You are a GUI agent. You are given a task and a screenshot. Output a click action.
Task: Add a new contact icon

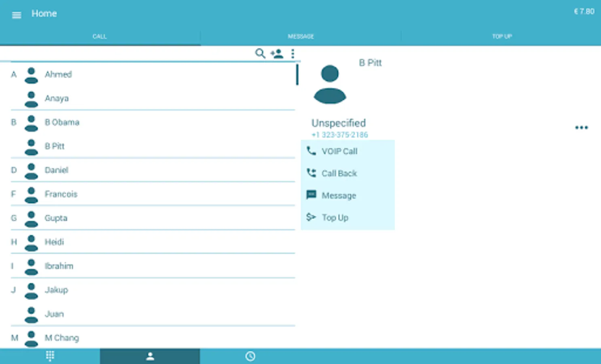coord(277,53)
